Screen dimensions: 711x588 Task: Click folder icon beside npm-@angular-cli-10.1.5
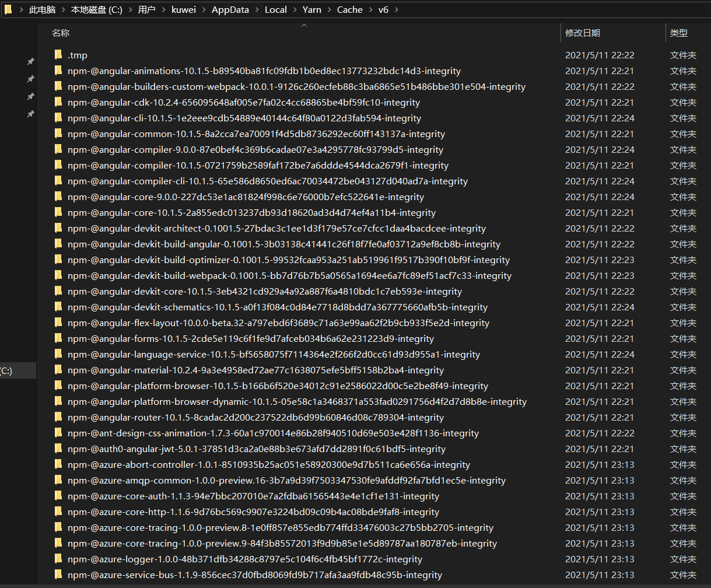point(58,118)
